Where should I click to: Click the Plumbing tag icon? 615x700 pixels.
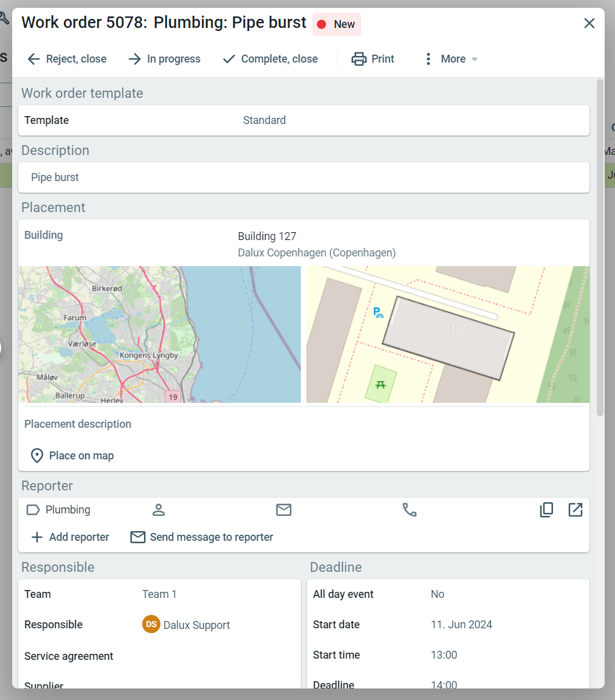click(33, 510)
